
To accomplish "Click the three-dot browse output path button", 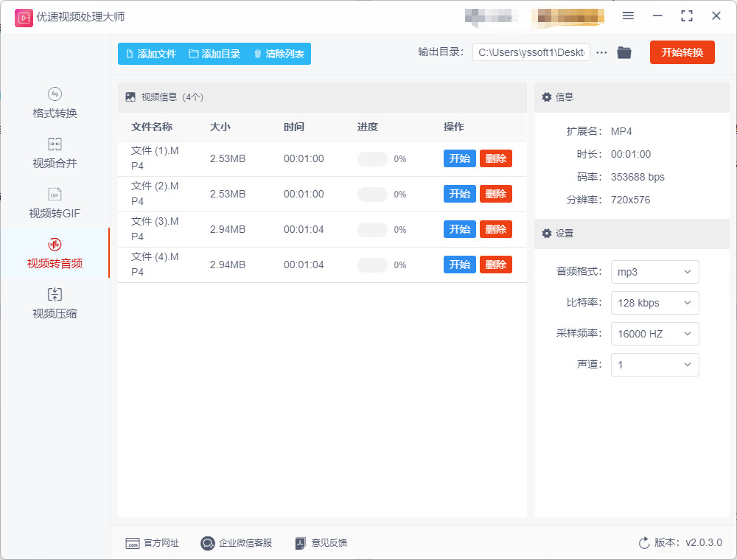I will pos(601,52).
